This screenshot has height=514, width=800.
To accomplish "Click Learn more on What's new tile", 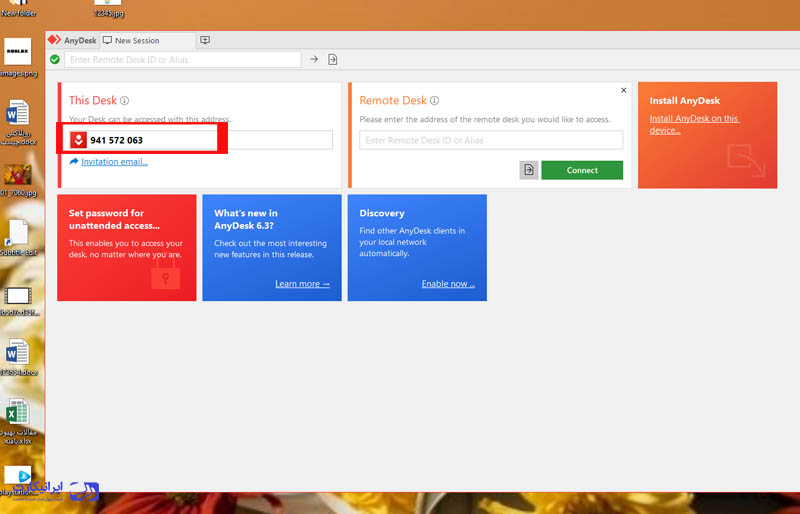I will [302, 284].
